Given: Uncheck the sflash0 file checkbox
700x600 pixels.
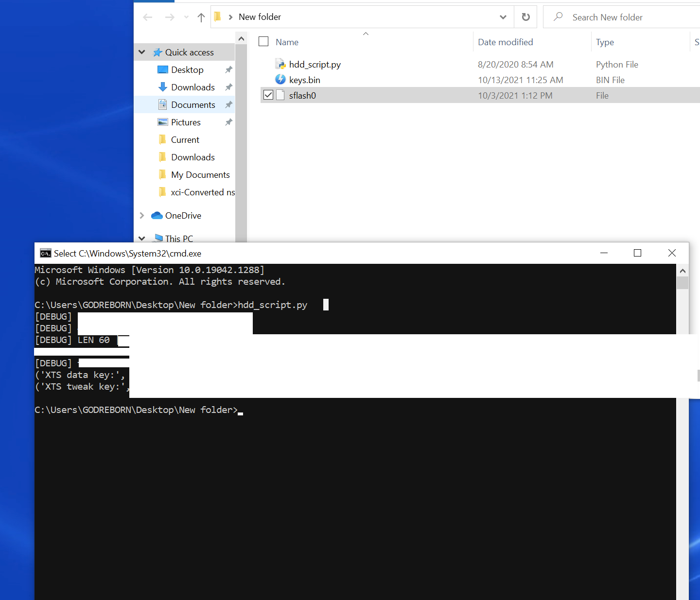Looking at the screenshot, I should coord(268,95).
